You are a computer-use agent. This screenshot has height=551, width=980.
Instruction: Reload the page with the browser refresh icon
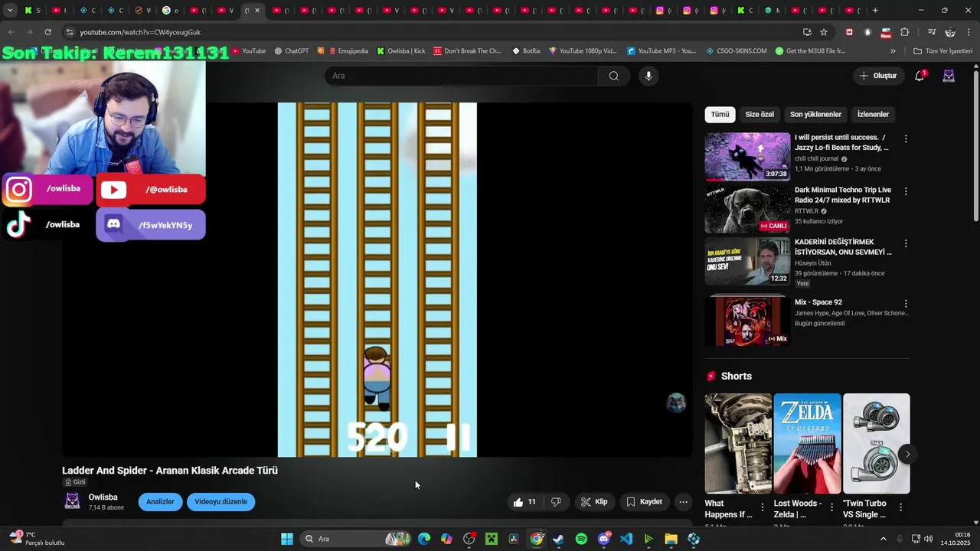pos(47,32)
